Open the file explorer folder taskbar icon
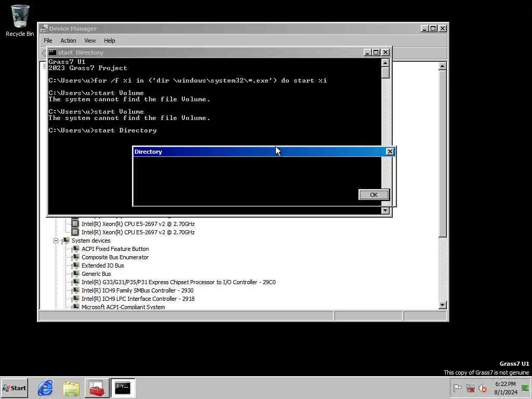 [x=71, y=388]
